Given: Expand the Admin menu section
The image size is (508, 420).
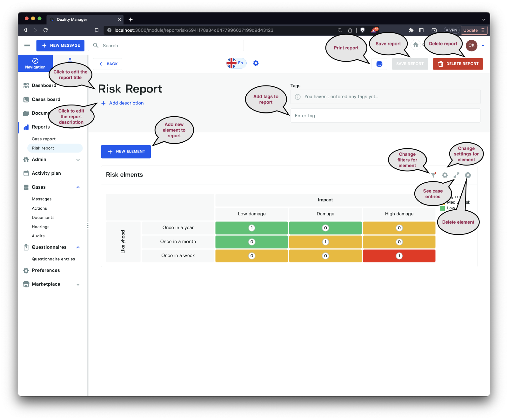Looking at the screenshot, I should click(78, 160).
